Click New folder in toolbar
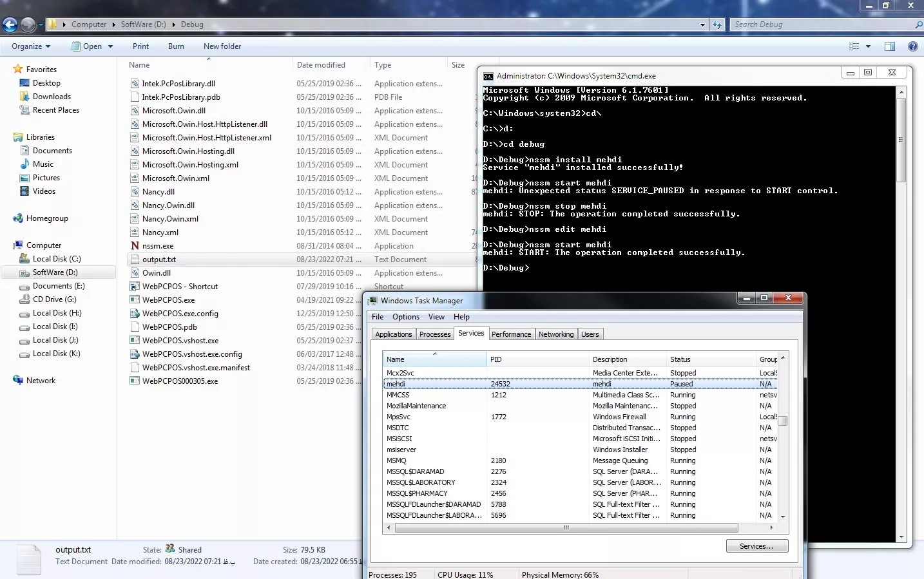Image resolution: width=924 pixels, height=579 pixels. pyautogui.click(x=222, y=46)
